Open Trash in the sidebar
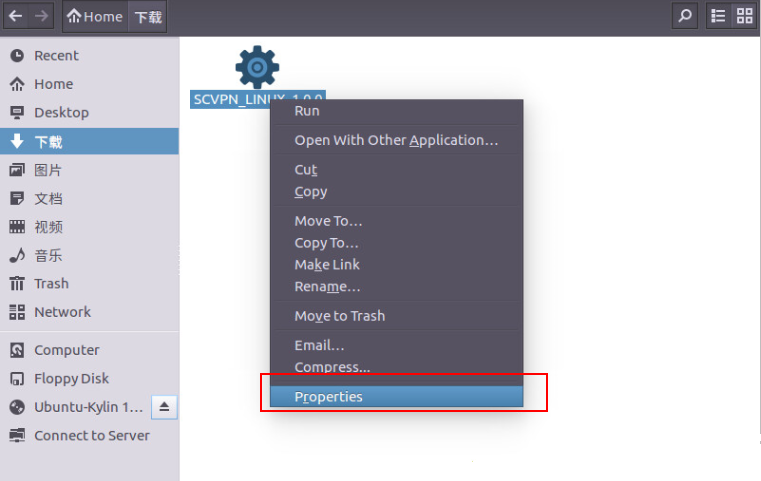Image resolution: width=761 pixels, height=481 pixels. tap(51, 284)
